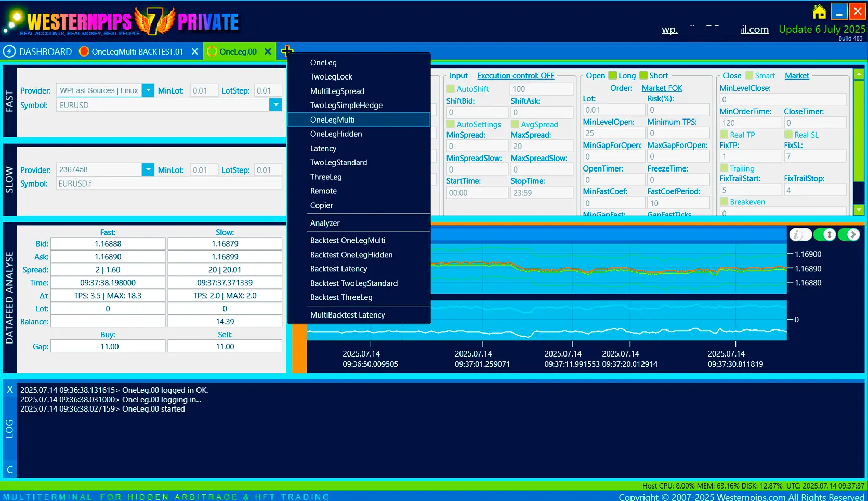
Task: Click the SLOW Symbol EURUSD.f field
Action: click(x=169, y=183)
